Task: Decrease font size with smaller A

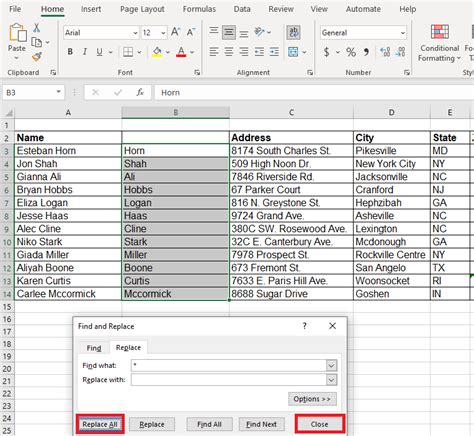Action: point(191,32)
